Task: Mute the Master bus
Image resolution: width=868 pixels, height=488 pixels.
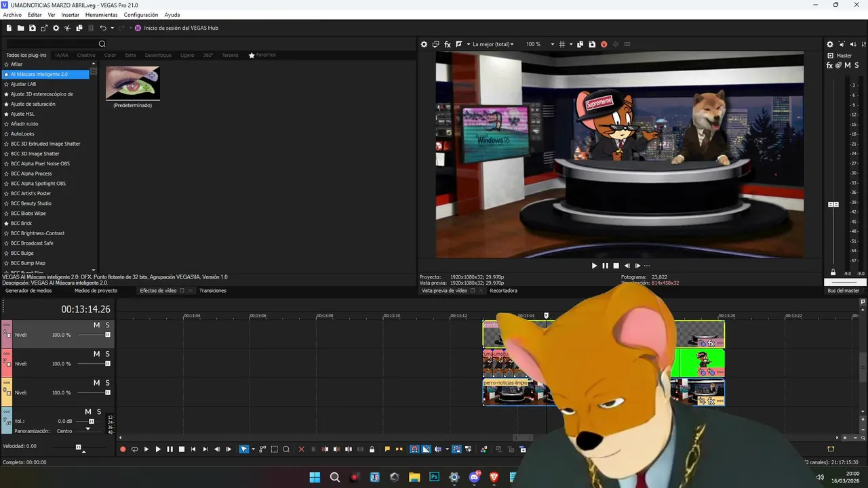Action: tap(848, 65)
